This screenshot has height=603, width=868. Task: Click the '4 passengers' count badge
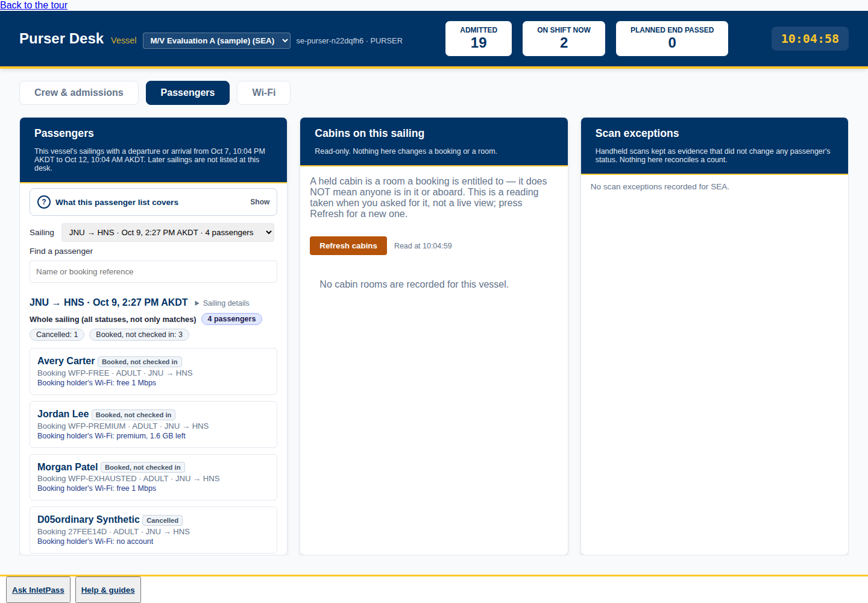click(x=231, y=319)
